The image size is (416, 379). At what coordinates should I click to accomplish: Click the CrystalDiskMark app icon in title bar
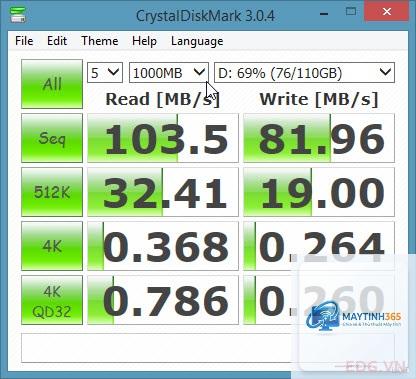click(x=18, y=14)
